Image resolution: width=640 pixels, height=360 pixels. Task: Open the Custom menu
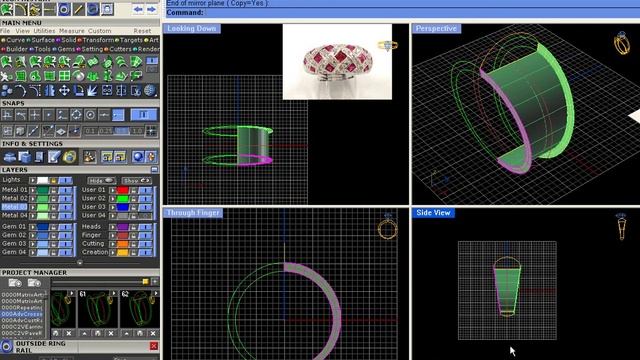pos(100,31)
